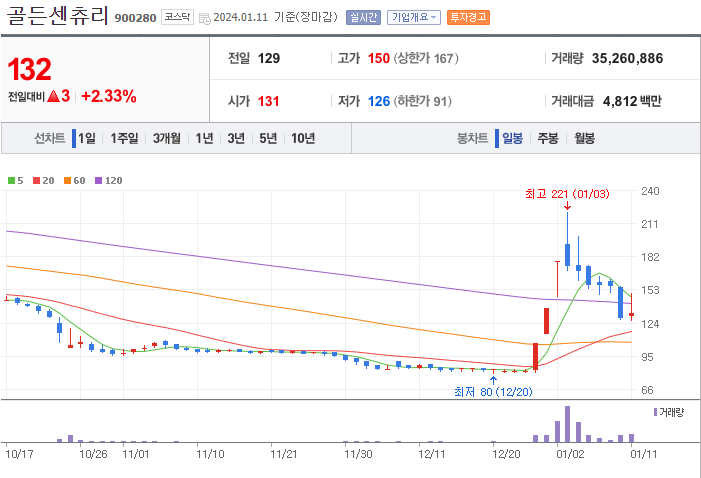The height and width of the screenshot is (478, 701).
Task: Click the purple 거래량 volume legend
Action: pos(668,412)
